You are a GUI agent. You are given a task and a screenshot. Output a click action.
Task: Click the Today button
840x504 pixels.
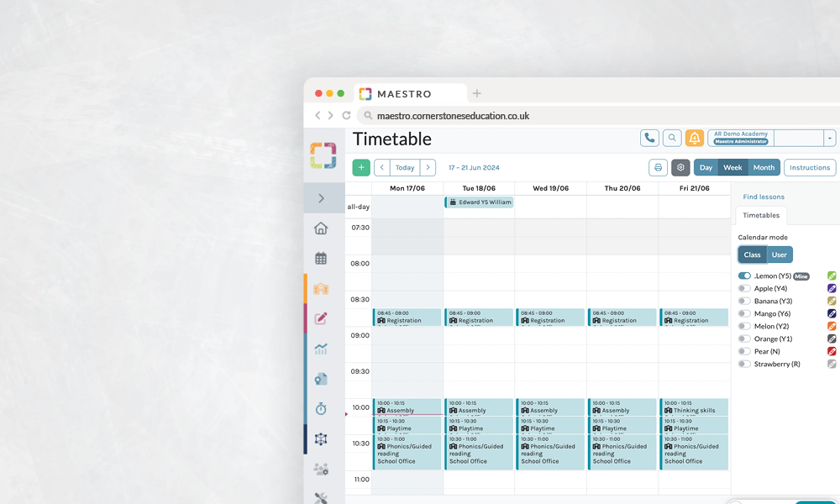tap(404, 167)
